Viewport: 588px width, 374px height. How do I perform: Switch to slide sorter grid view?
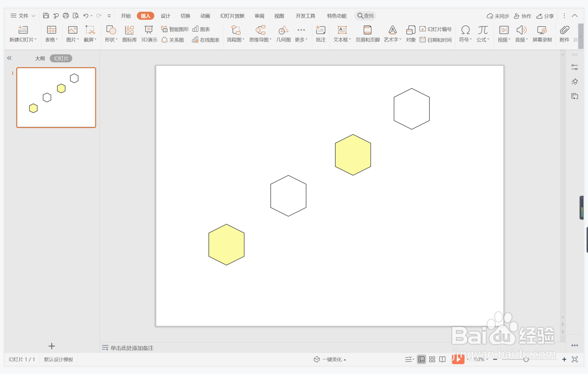point(432,359)
